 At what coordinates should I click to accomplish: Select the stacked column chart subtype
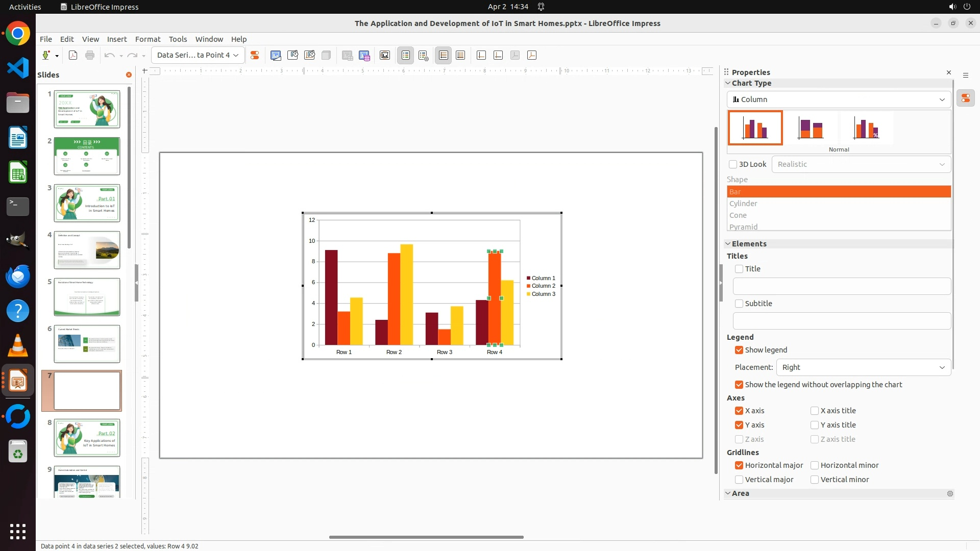coord(811,128)
